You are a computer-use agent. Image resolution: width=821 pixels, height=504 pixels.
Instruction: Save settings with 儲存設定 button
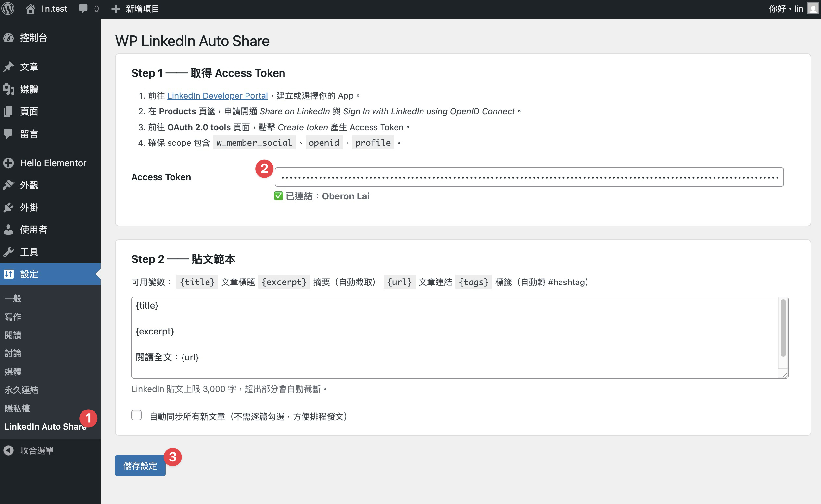tap(140, 466)
